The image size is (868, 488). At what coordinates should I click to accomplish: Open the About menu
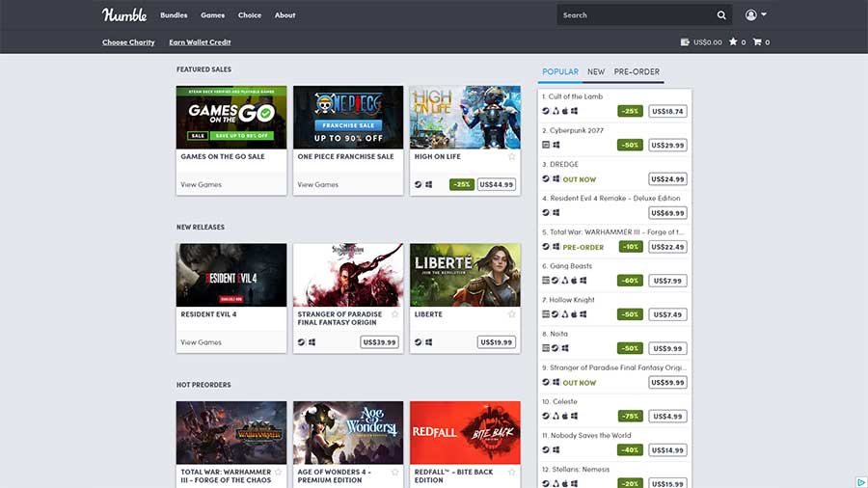285,15
